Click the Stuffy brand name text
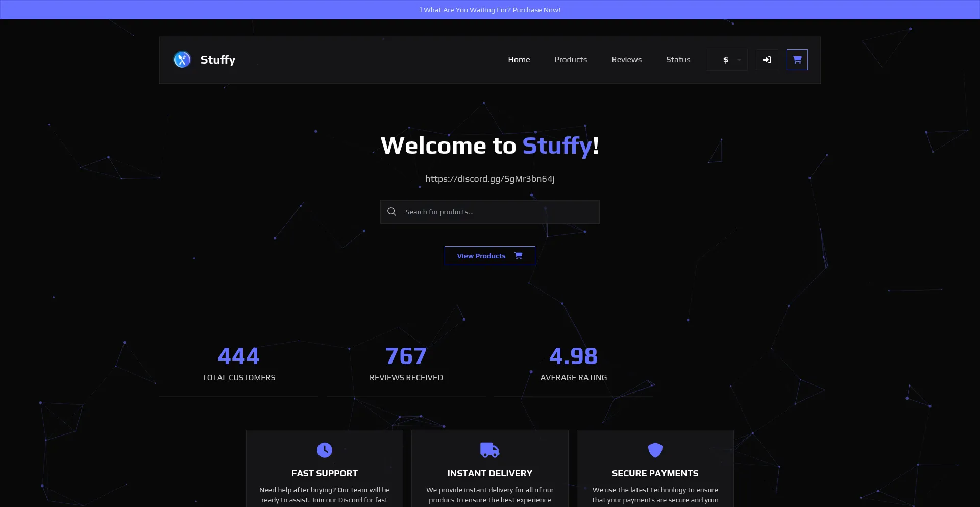This screenshot has width=980, height=507. click(218, 60)
